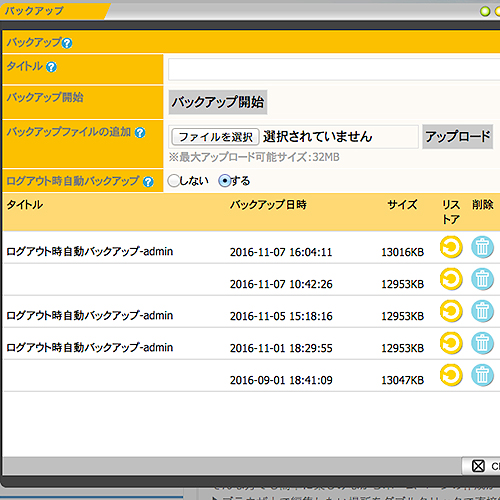Click the 最大アップロード可能サイズ:32MB note
Screen dimensions: 500x500
pyautogui.click(x=254, y=157)
